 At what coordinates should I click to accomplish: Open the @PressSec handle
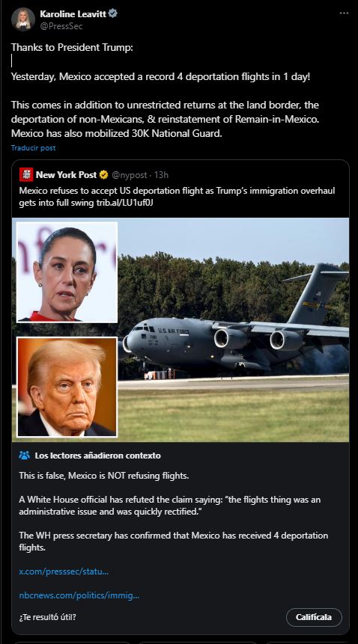click(x=61, y=26)
